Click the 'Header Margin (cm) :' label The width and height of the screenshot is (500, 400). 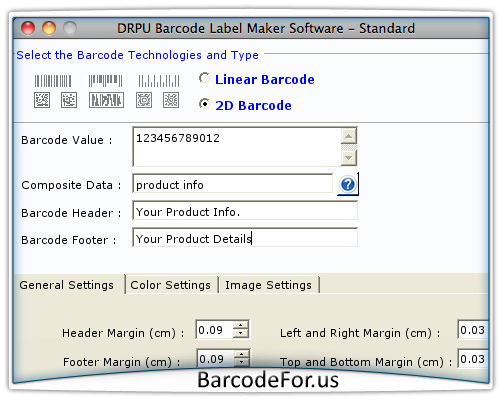pyautogui.click(x=123, y=333)
